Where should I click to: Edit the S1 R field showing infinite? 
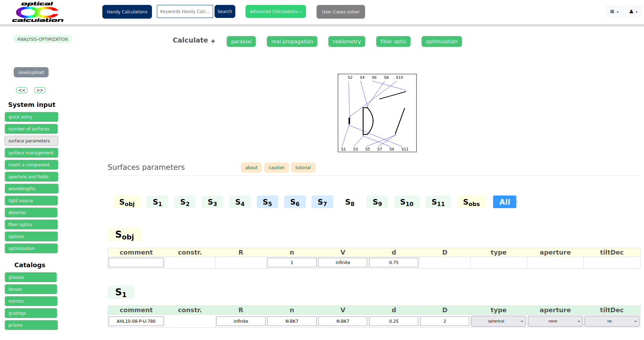241,321
